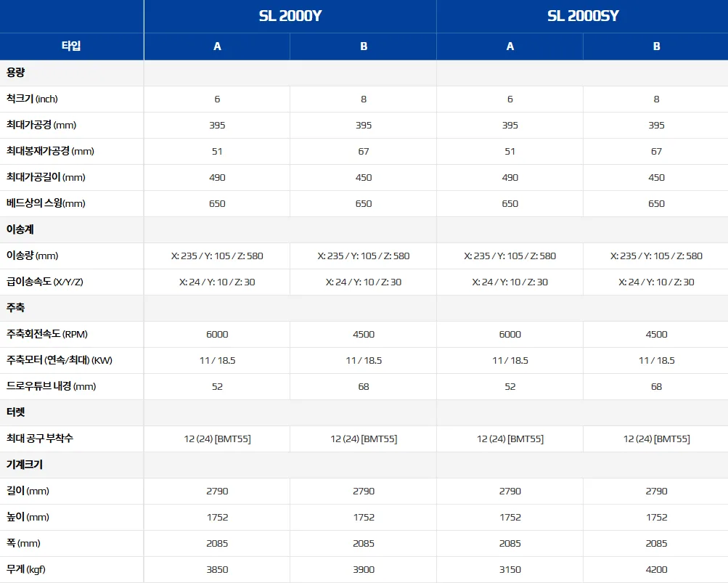Click the 최대 공구 부착수 label

39,438
